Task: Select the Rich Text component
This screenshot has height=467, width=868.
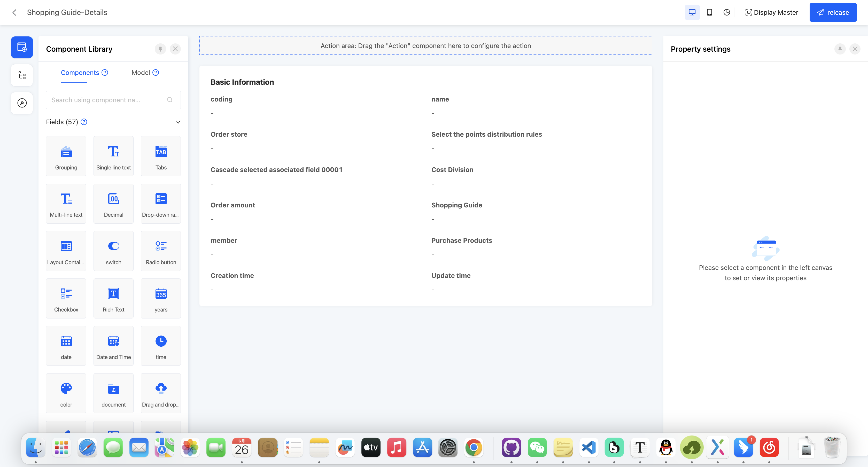Action: click(113, 298)
